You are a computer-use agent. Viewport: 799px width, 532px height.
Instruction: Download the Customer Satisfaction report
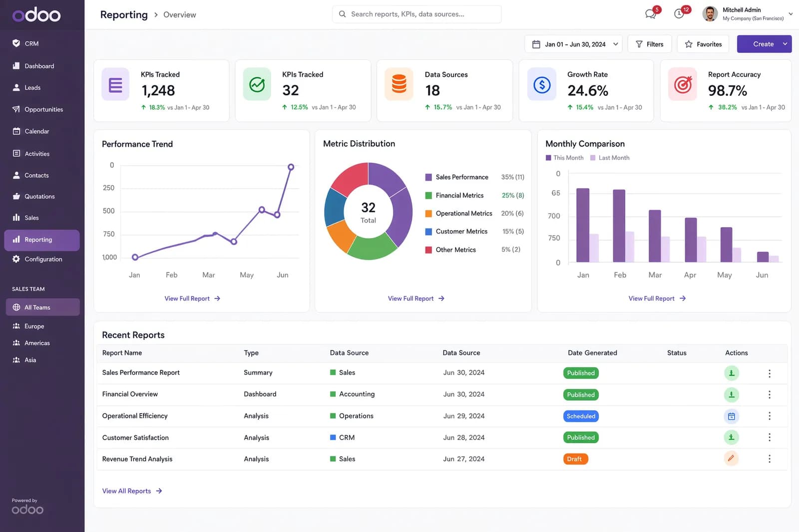(x=732, y=438)
